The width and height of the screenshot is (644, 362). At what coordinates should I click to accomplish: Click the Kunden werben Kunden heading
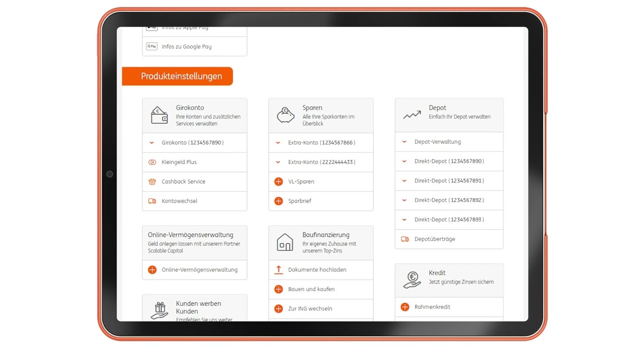[199, 307]
